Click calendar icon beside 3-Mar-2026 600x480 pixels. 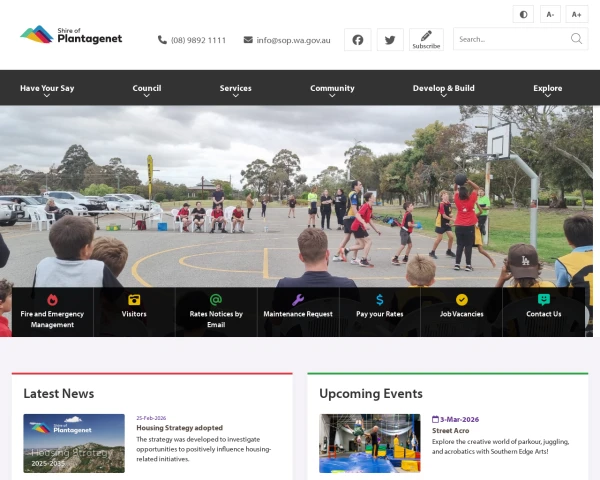point(435,419)
